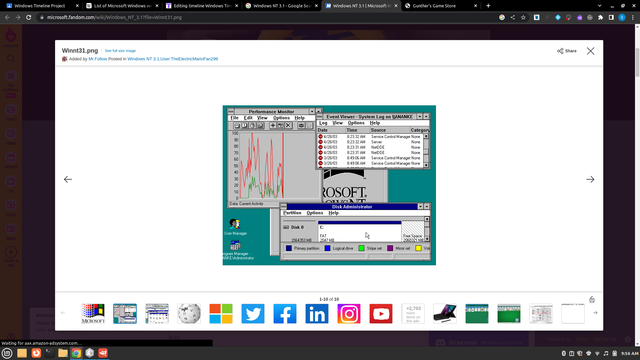
Task: Click the YouTube icon thumbnail
Action: pyautogui.click(x=381, y=313)
